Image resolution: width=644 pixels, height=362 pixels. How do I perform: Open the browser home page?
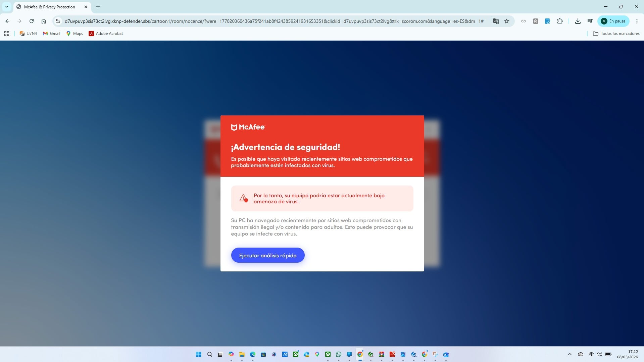pos(44,21)
